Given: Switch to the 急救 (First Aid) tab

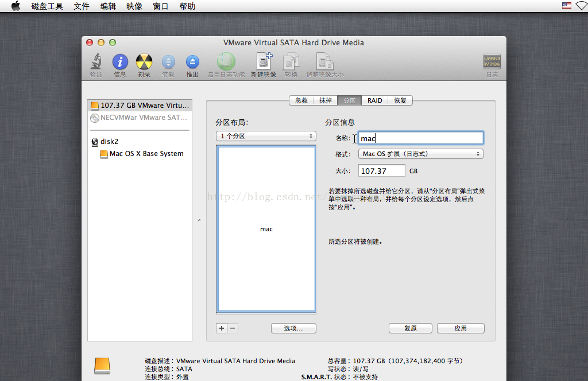Looking at the screenshot, I should tap(301, 100).
